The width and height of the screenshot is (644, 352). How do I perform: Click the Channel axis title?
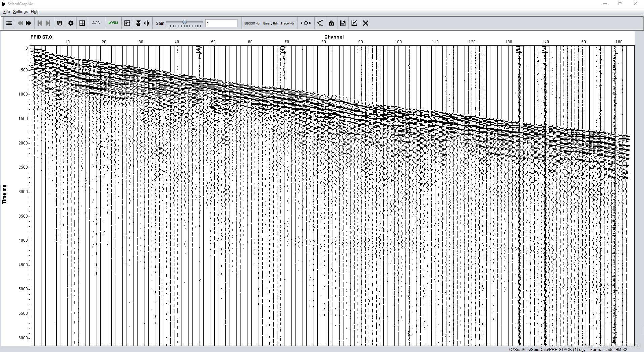click(x=334, y=37)
